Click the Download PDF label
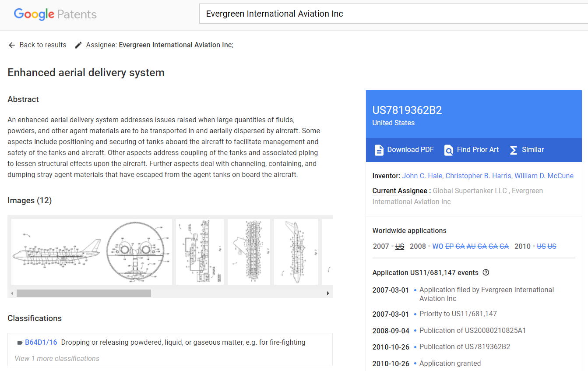 (x=411, y=150)
